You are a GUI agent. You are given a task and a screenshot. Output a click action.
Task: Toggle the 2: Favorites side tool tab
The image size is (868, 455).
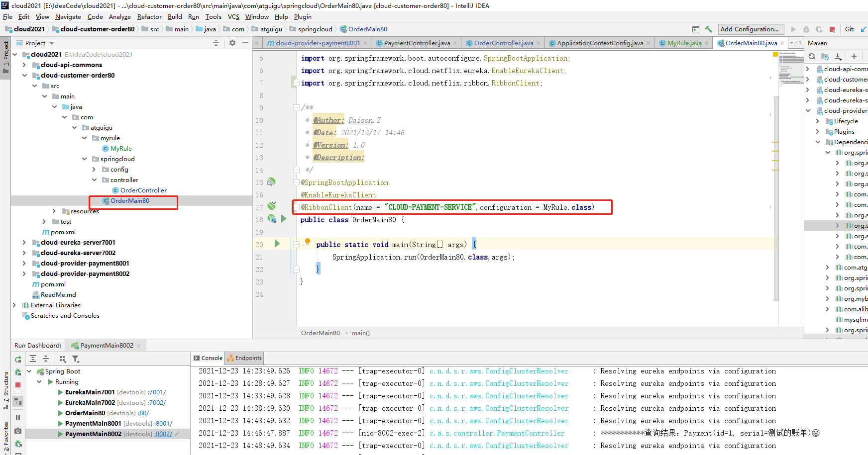tap(5, 437)
